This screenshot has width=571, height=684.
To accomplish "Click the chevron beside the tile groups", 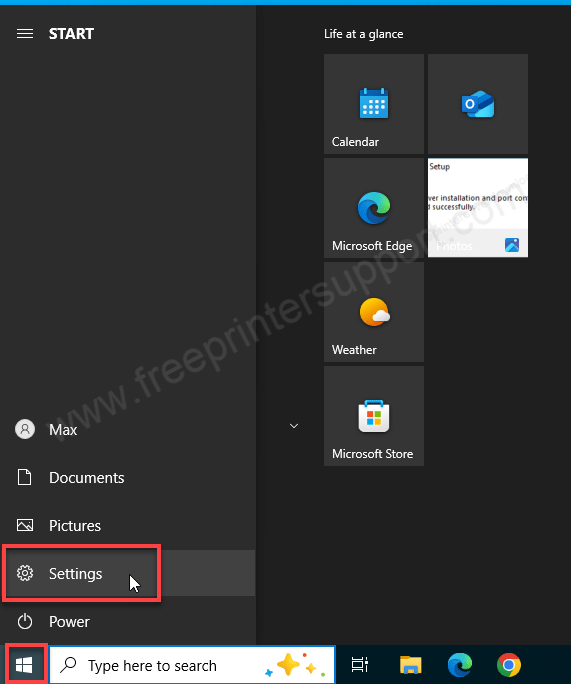I will (294, 426).
